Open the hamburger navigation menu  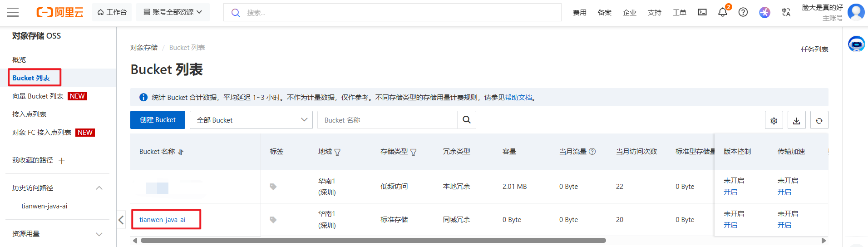(13, 12)
